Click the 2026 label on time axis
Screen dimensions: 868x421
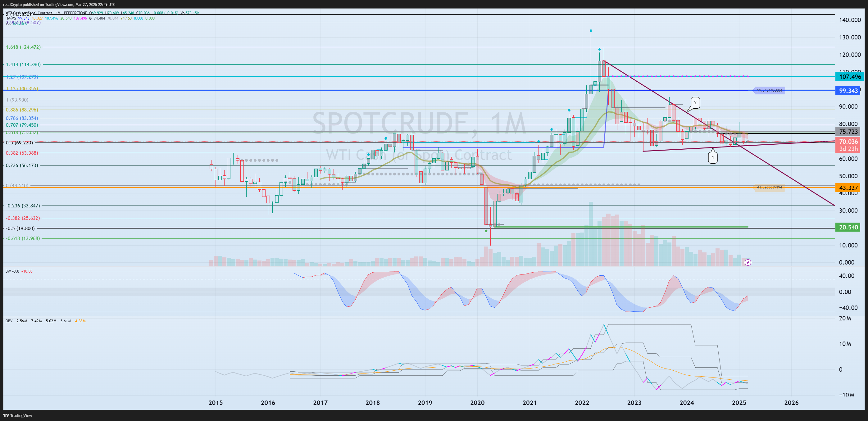[792, 403]
